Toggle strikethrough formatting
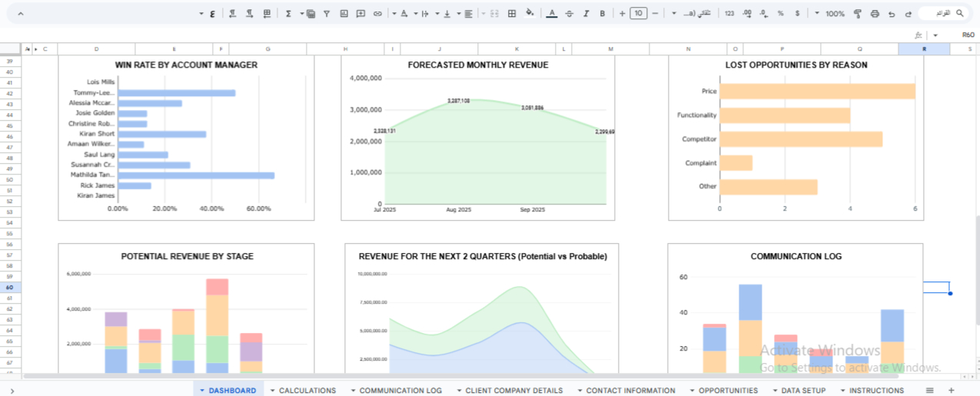The image size is (980, 396). tap(569, 14)
